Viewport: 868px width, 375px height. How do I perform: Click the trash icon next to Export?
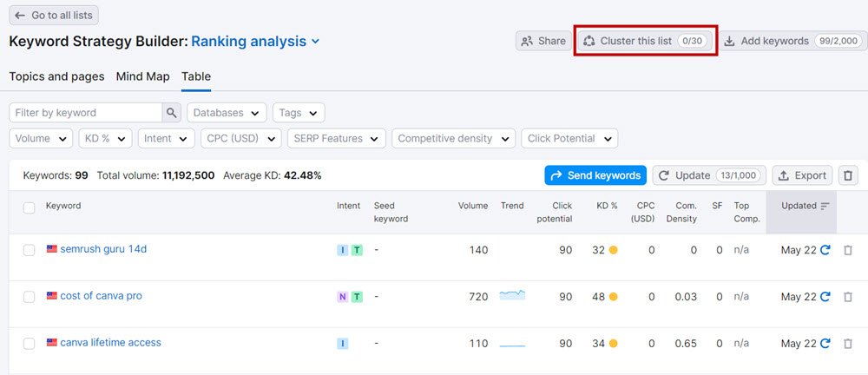click(x=848, y=175)
